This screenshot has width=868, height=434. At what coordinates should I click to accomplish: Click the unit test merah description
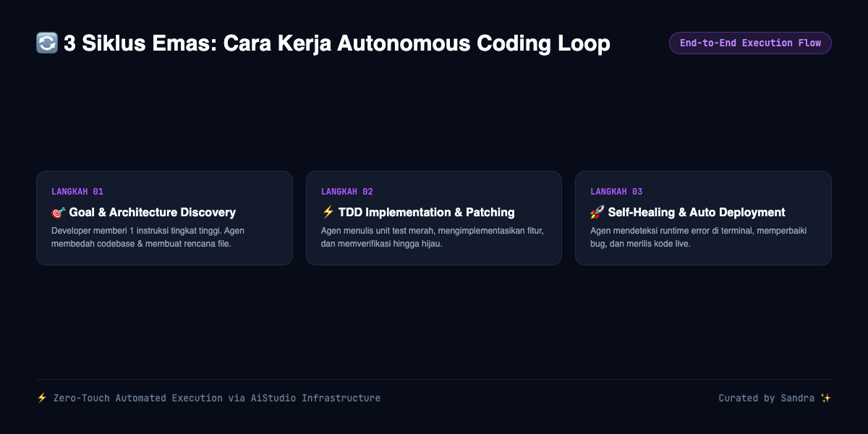433,237
